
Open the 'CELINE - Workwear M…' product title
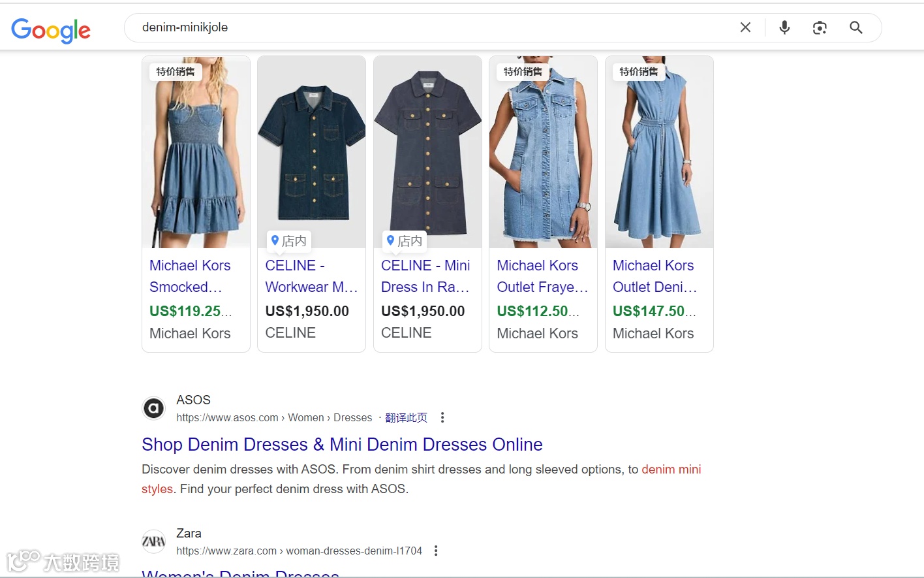click(311, 276)
